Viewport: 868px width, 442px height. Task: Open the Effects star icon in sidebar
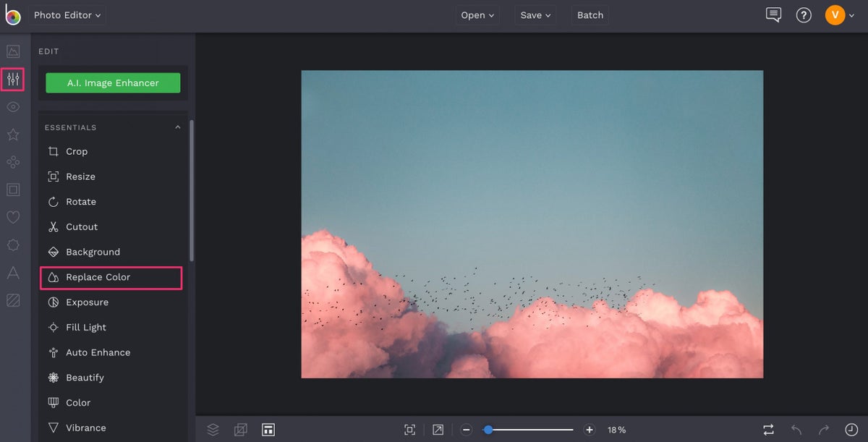coord(12,135)
